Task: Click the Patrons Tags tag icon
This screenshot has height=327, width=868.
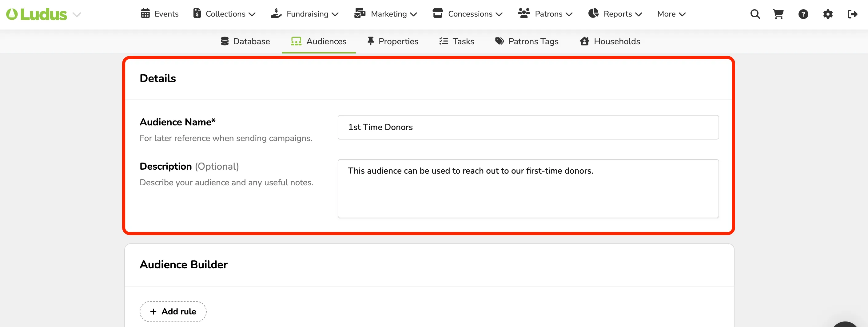Action: (x=500, y=41)
